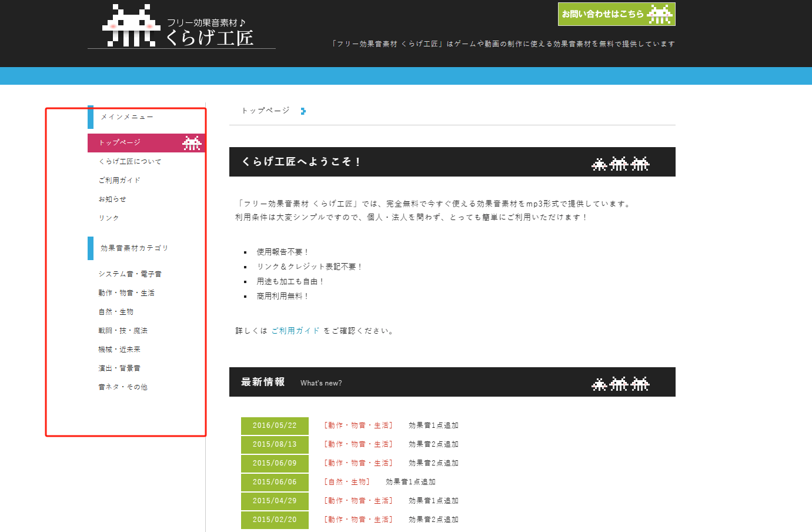Click the 2015/08/13 news date
Image resolution: width=812 pixels, height=532 pixels.
[x=275, y=444]
